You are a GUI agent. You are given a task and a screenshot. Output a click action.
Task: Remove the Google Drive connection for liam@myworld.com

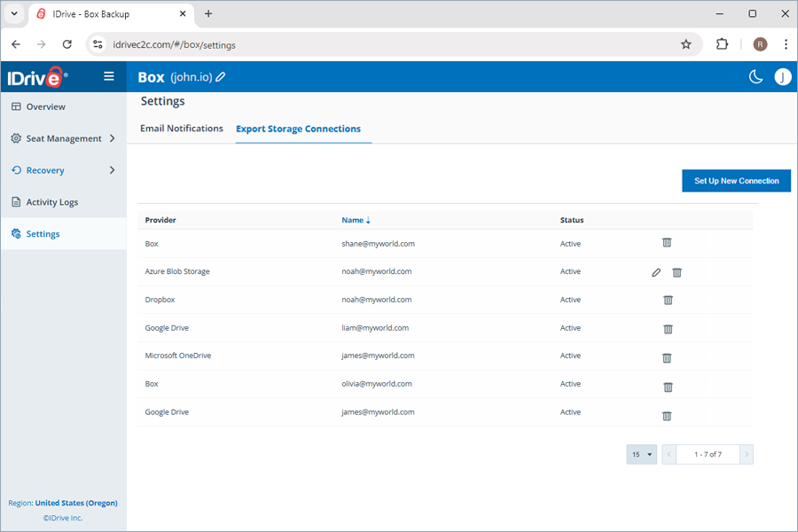pos(667,329)
